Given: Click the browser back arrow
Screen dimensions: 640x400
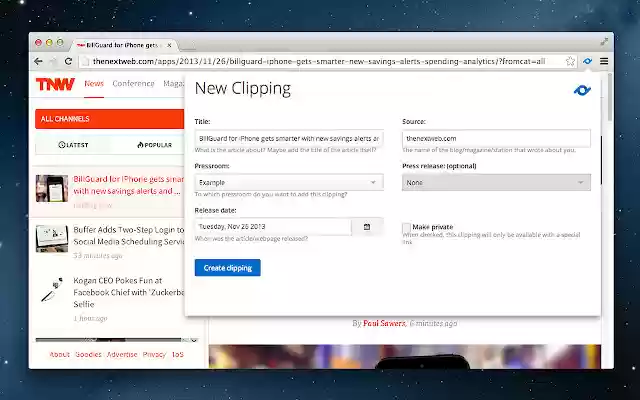Looking at the screenshot, I should pyautogui.click(x=38, y=61).
